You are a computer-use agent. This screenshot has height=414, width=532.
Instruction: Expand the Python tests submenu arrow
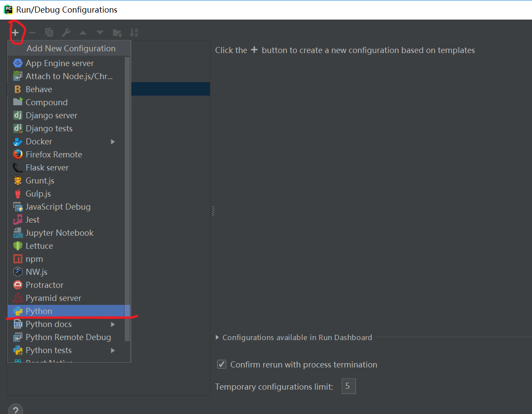click(113, 350)
